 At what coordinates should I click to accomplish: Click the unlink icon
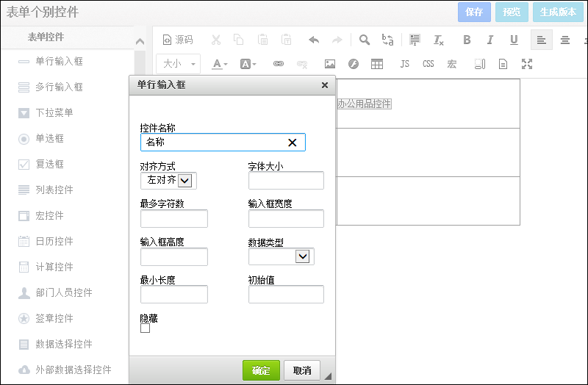coord(302,65)
